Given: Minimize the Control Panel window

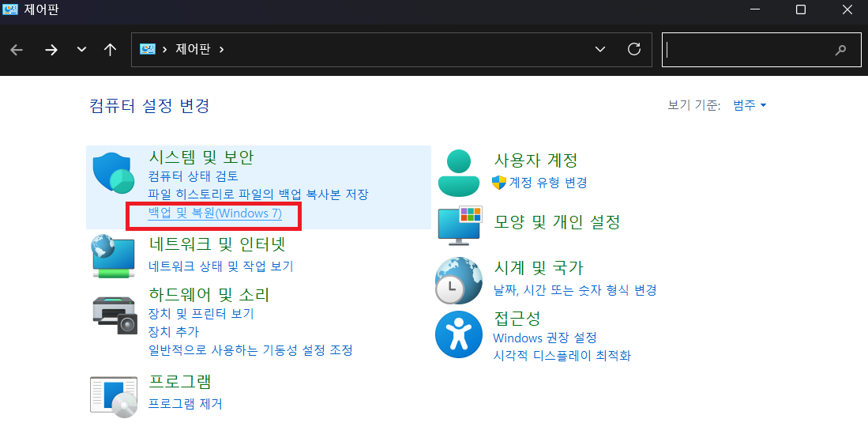Looking at the screenshot, I should (x=753, y=9).
